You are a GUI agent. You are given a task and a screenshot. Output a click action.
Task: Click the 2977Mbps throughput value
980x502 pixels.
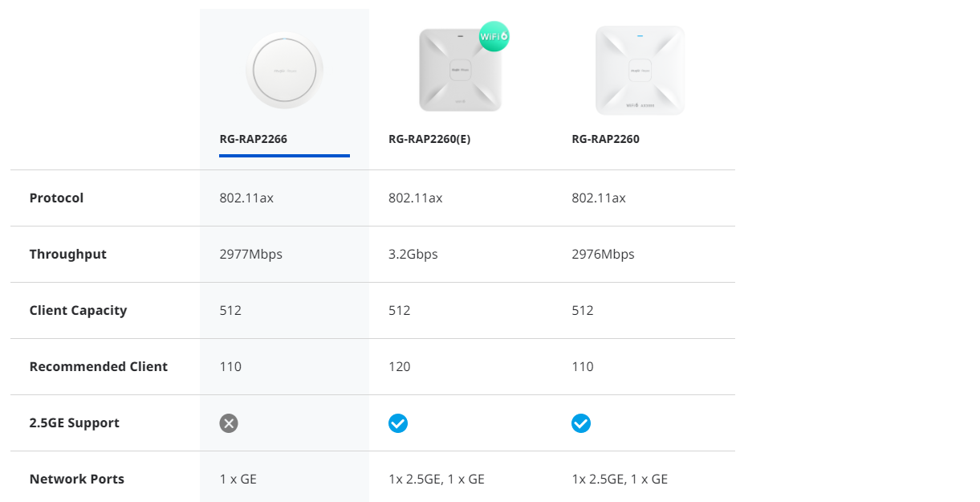[x=251, y=254]
